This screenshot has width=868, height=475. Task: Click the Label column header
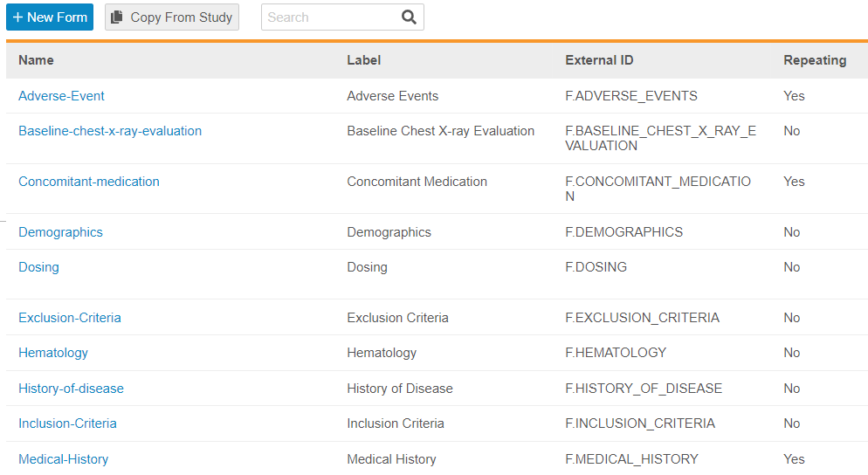click(363, 60)
